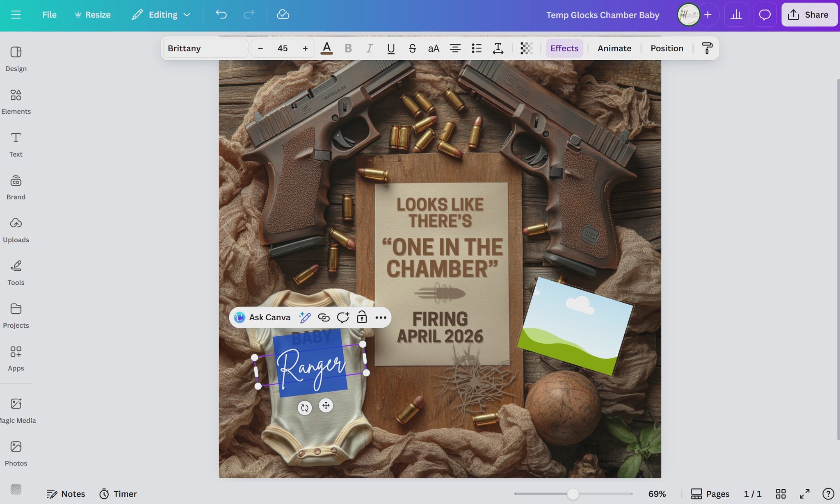Open more options on floating toolbar

tap(381, 317)
